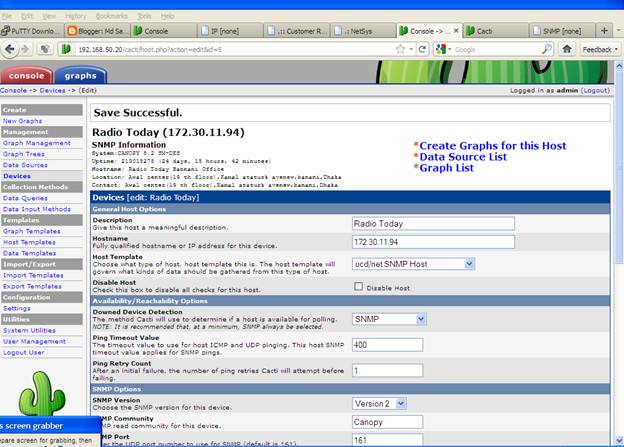Open the Tools menu

tap(144, 16)
